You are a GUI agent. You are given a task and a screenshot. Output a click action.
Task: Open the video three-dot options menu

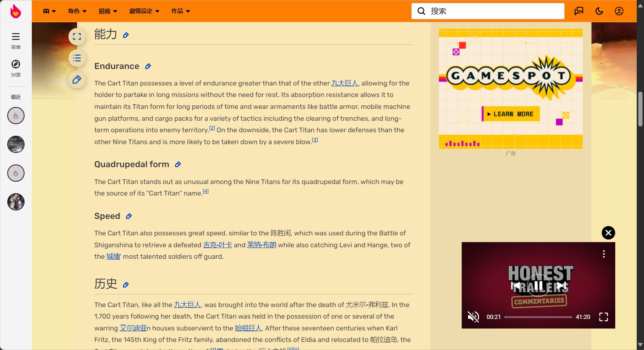tap(603, 254)
